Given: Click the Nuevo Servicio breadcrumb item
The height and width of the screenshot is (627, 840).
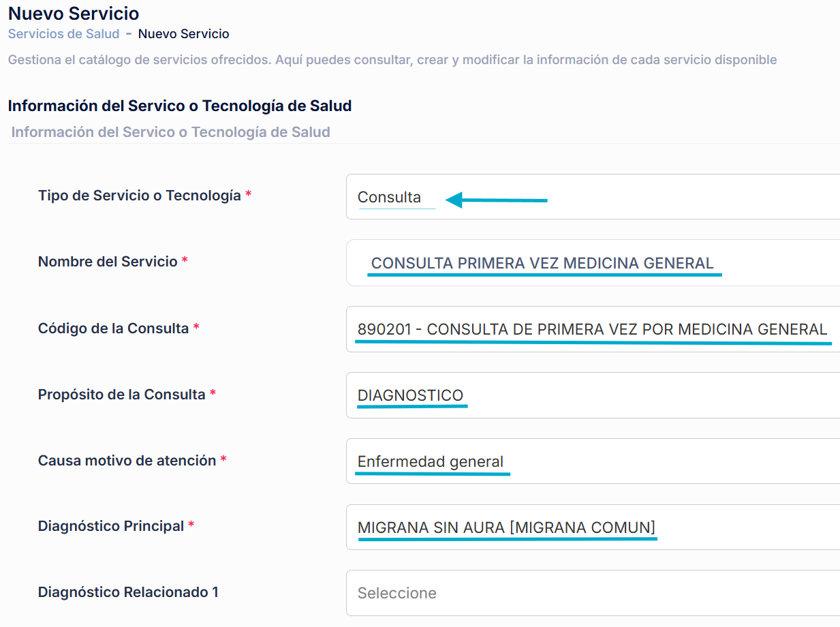Looking at the screenshot, I should [x=183, y=33].
